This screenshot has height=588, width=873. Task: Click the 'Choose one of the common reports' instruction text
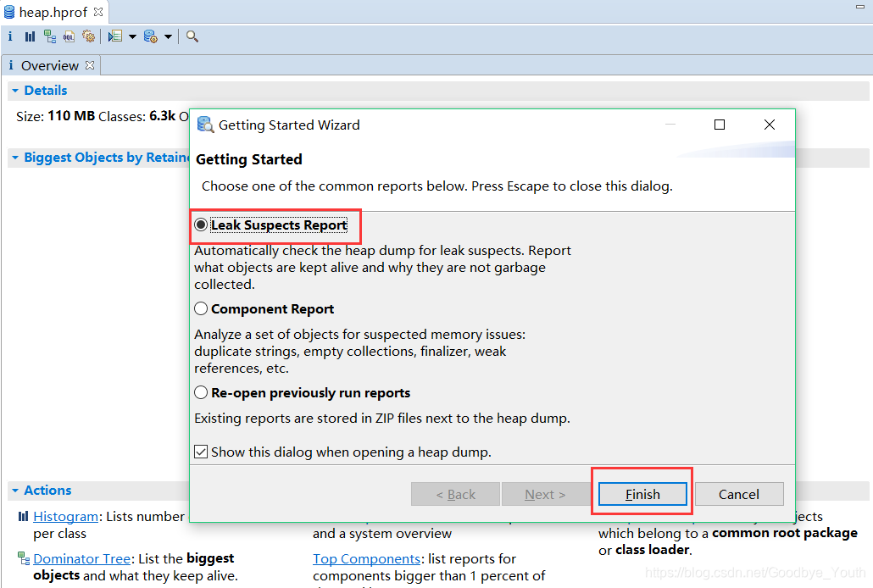point(437,186)
